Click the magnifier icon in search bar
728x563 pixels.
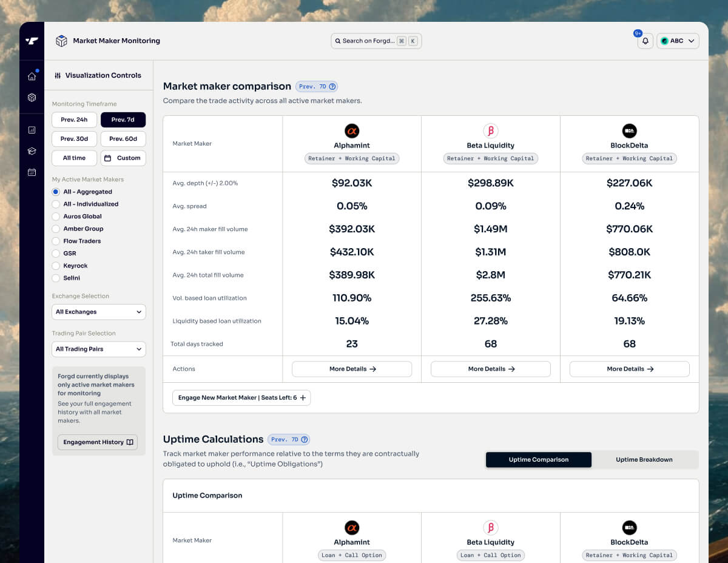pos(338,41)
